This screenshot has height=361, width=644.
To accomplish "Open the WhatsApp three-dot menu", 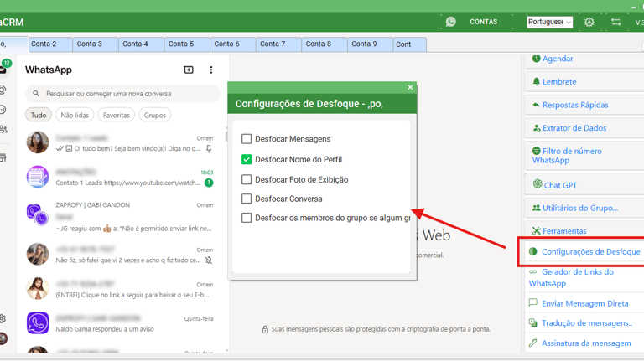I will point(211,70).
